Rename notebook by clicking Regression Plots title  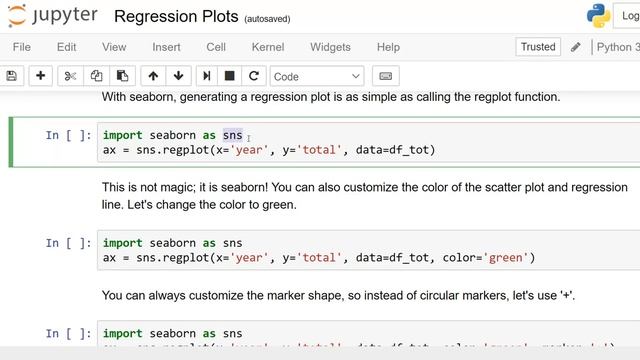176,17
